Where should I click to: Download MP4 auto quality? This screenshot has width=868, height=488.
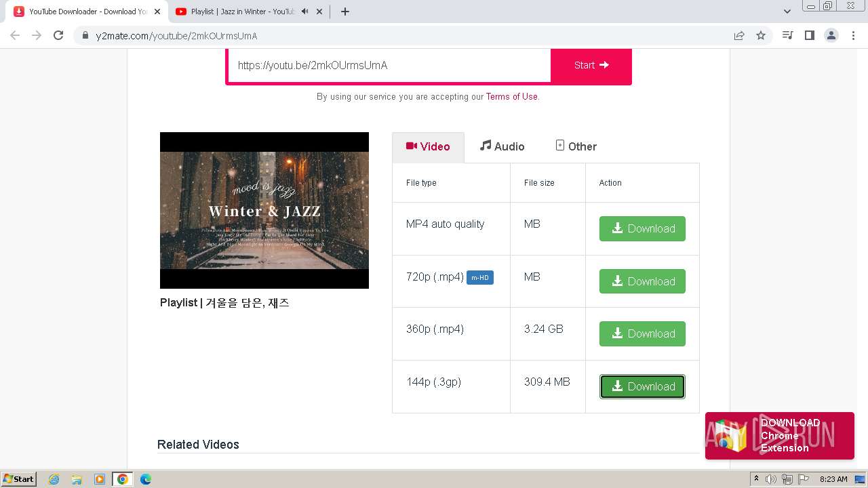click(642, 228)
